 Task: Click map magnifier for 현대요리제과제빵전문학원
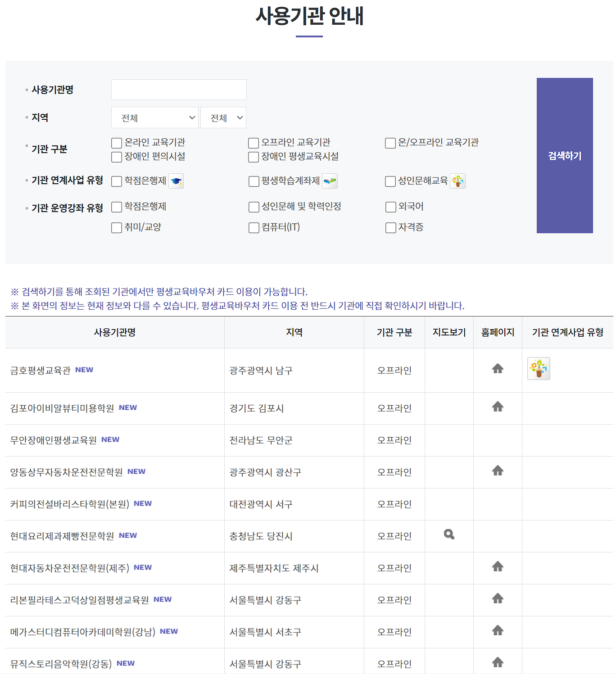coord(448,534)
